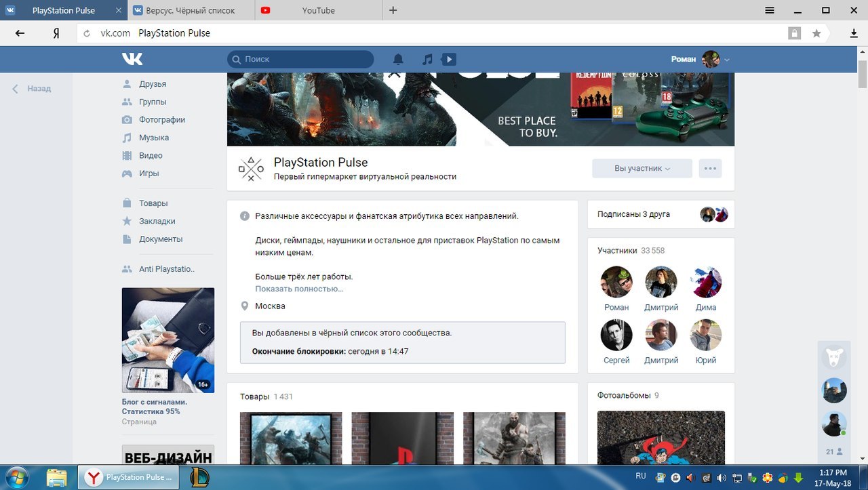Open Закладки in left menu

tap(157, 221)
